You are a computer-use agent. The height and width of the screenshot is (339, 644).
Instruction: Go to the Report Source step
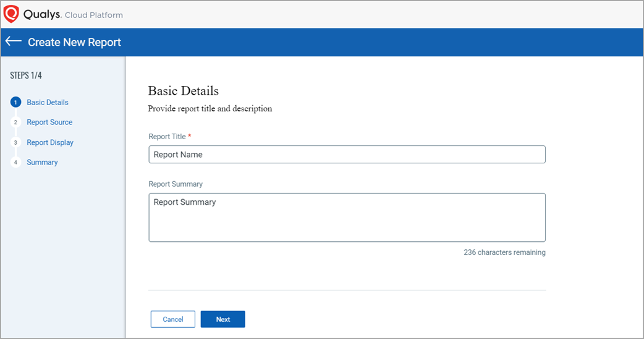[x=49, y=122]
